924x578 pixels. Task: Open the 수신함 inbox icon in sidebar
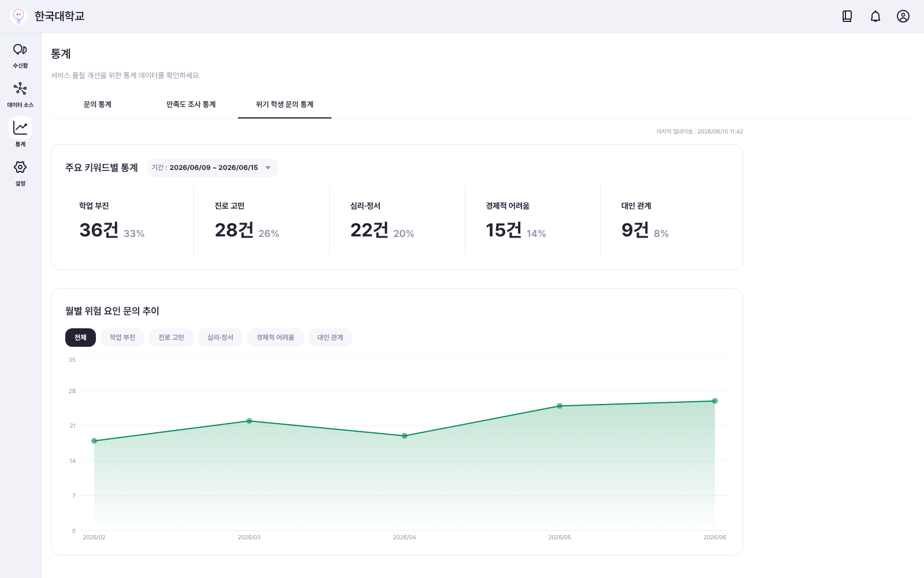[x=20, y=49]
